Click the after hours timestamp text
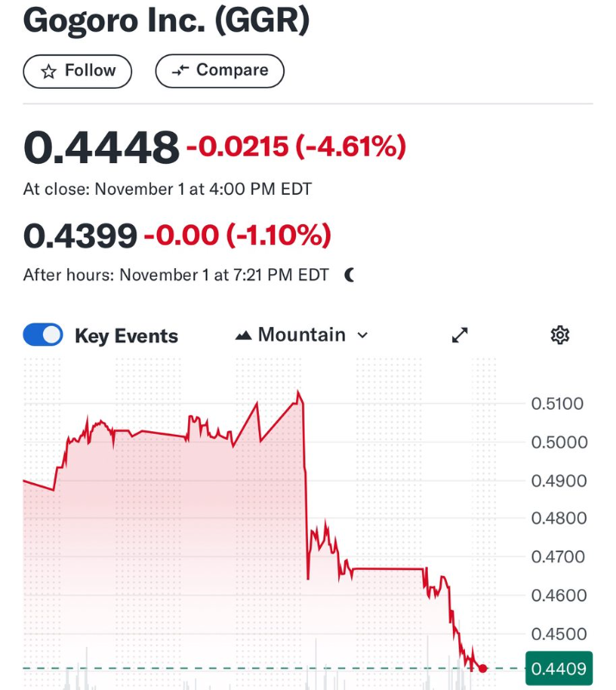616x690 pixels. pyautogui.click(x=176, y=275)
